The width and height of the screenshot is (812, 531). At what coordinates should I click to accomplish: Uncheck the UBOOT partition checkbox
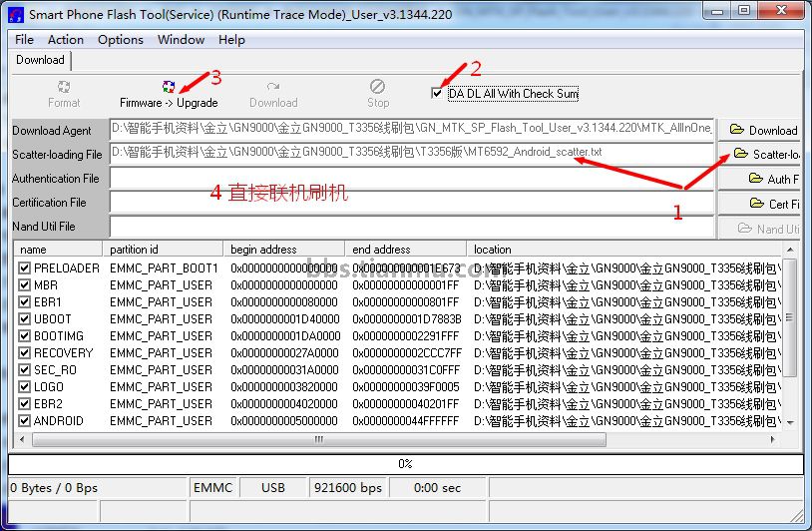click(24, 318)
